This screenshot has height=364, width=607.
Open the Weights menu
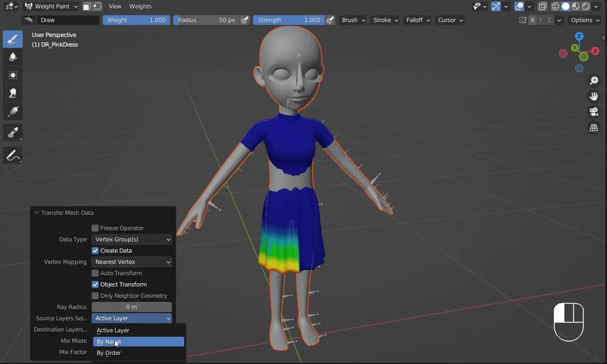click(x=140, y=6)
